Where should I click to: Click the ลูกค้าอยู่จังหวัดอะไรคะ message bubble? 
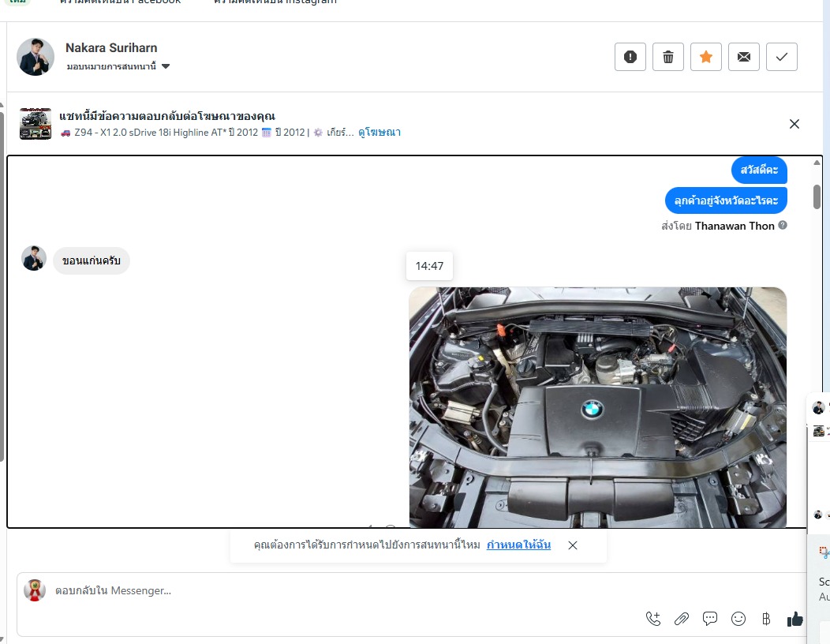[x=726, y=200]
